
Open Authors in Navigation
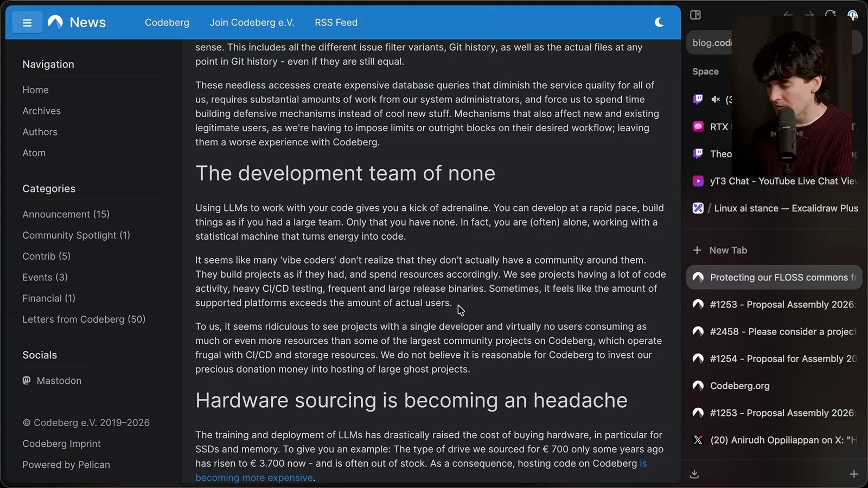pos(40,132)
